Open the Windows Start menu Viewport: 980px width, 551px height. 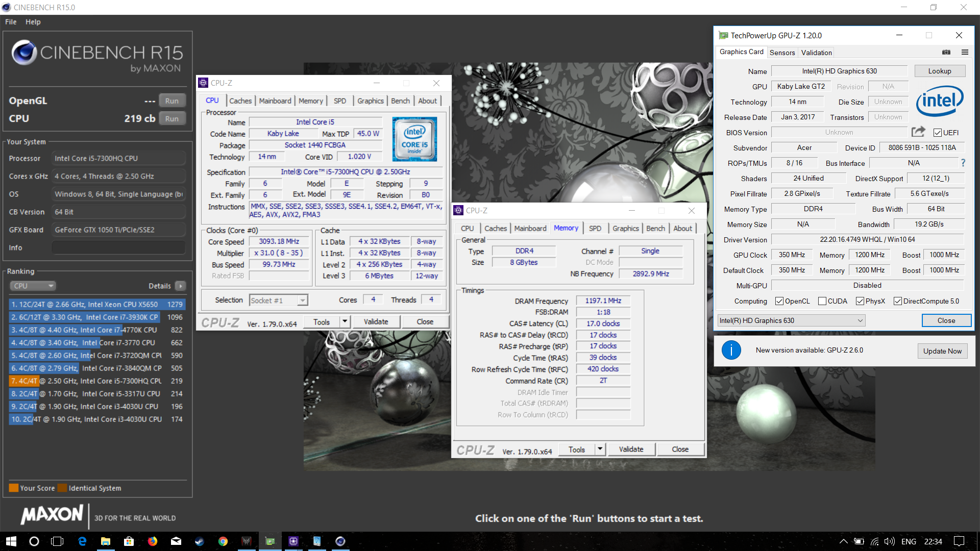click(x=11, y=541)
